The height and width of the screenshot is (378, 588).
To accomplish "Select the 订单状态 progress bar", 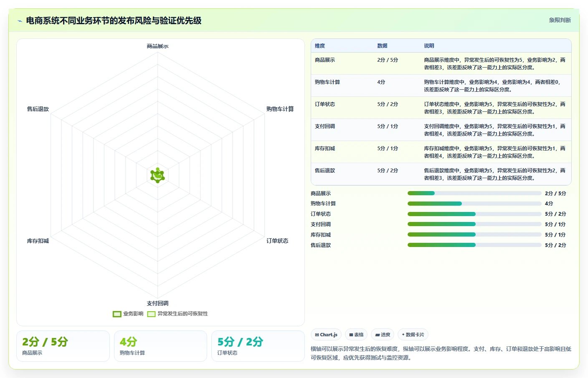I will (x=474, y=214).
